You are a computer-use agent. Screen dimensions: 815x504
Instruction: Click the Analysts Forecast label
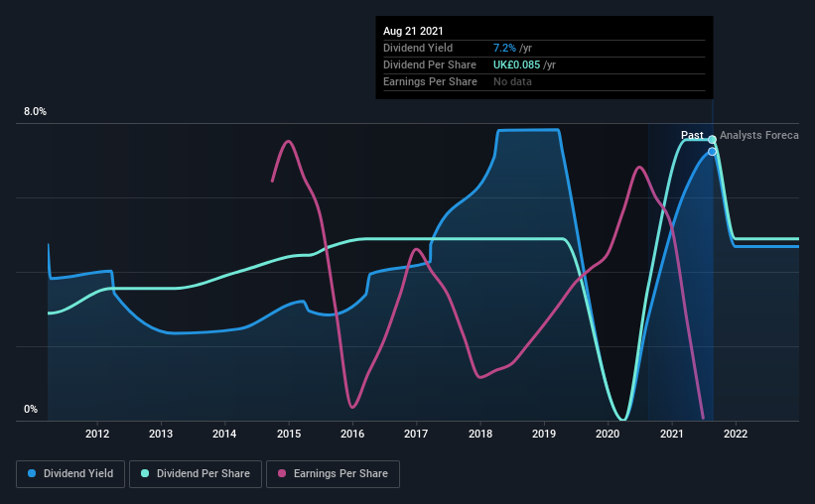pos(759,135)
